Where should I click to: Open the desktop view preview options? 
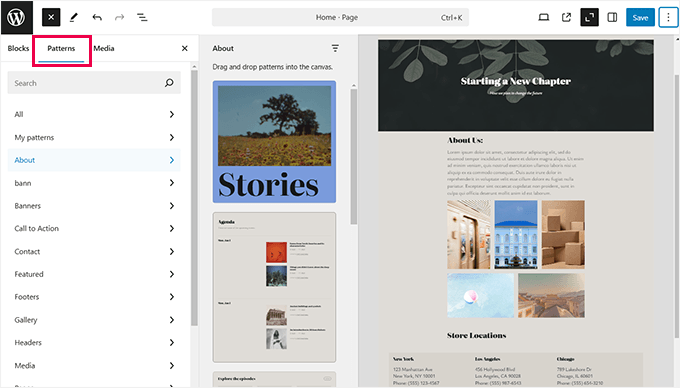pyautogui.click(x=543, y=17)
